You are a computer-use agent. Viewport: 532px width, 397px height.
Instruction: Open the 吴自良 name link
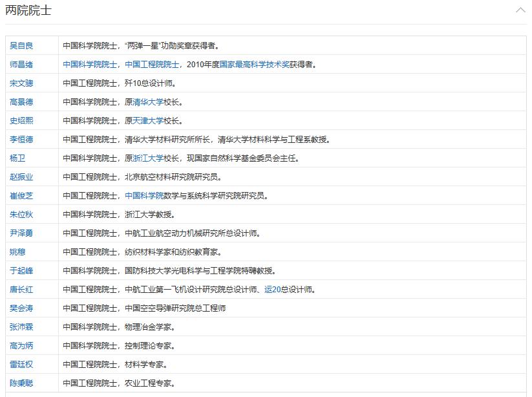click(x=21, y=46)
